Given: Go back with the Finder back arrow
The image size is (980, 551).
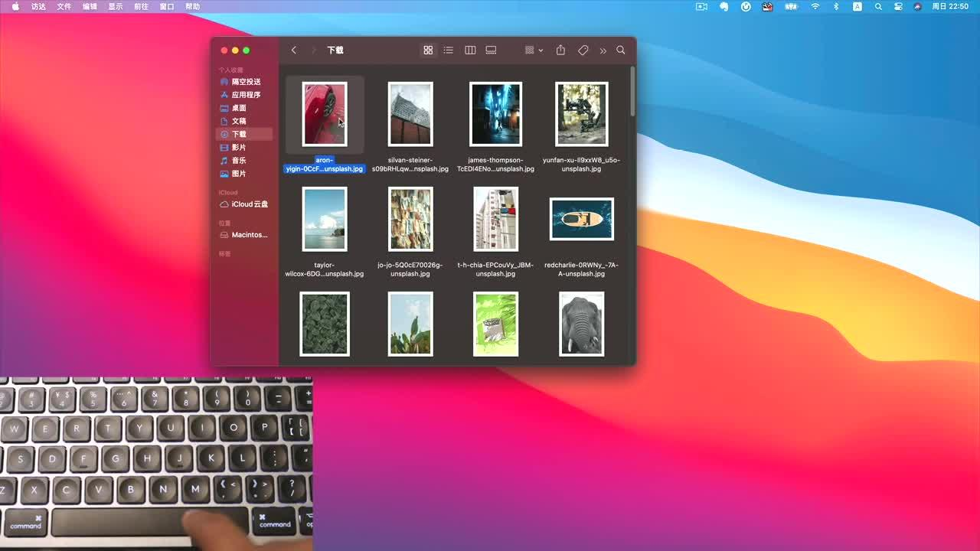Looking at the screenshot, I should click(x=294, y=50).
